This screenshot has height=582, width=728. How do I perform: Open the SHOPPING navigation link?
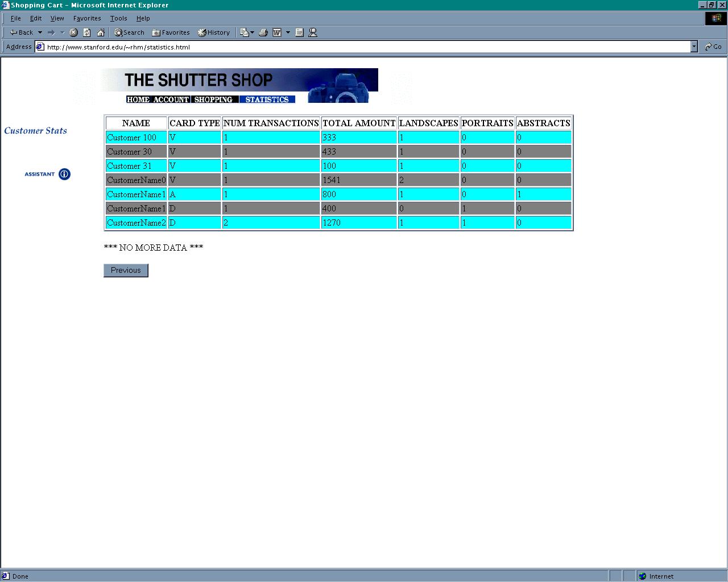[x=213, y=99]
